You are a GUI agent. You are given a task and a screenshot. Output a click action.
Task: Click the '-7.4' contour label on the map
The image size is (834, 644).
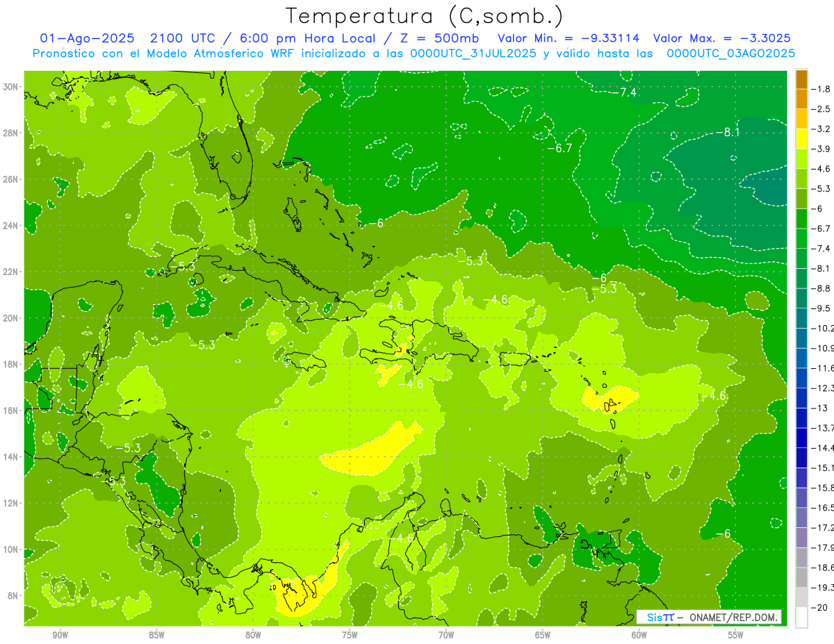[625, 92]
